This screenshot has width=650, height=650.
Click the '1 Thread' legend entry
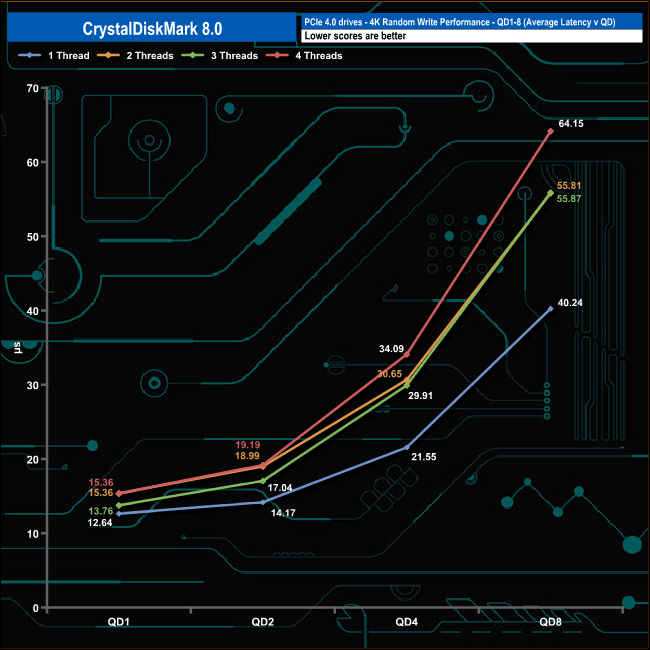point(54,56)
